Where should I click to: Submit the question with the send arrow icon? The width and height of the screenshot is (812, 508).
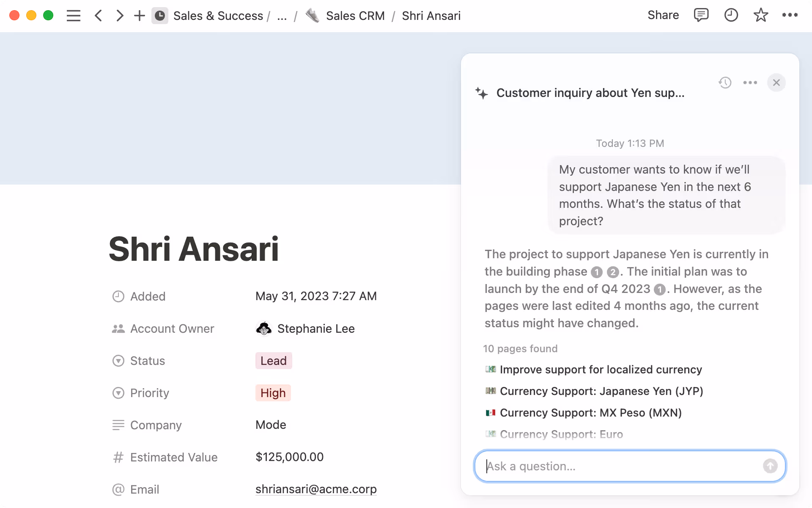[770, 466]
